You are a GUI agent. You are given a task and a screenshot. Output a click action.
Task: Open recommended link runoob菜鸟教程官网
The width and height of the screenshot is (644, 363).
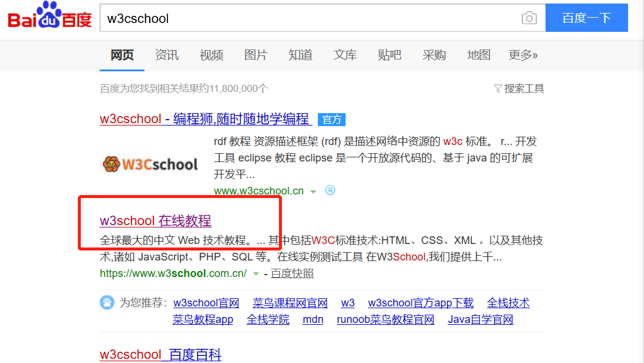(x=386, y=319)
